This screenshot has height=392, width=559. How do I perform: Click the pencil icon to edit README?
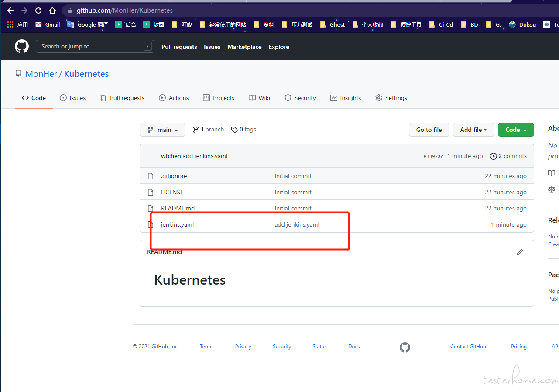pyautogui.click(x=520, y=252)
